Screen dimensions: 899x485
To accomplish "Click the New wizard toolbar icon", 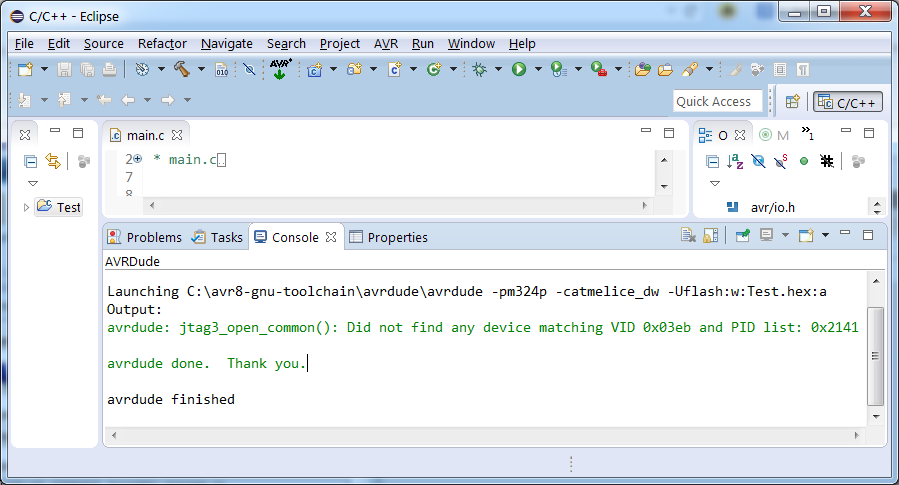I will click(x=26, y=69).
